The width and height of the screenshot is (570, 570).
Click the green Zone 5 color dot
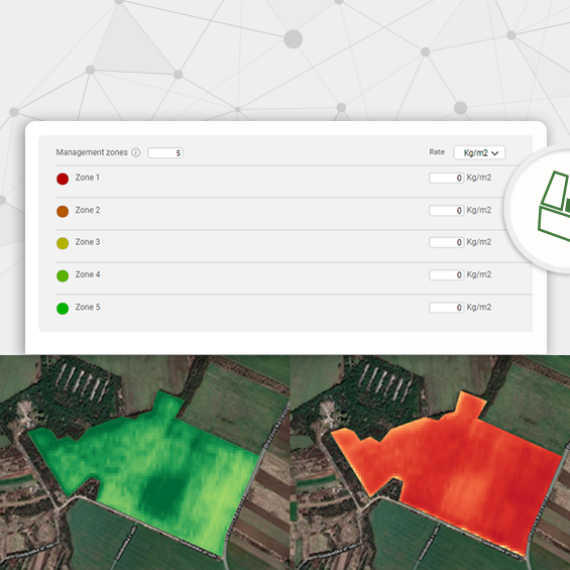click(63, 308)
